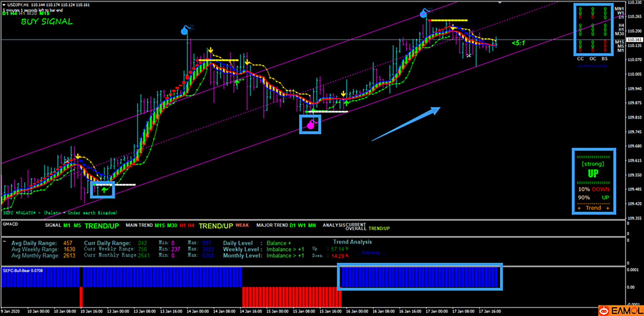
Task: Select the green D1 timeframe label under bar timer
Action: tap(5, 13)
